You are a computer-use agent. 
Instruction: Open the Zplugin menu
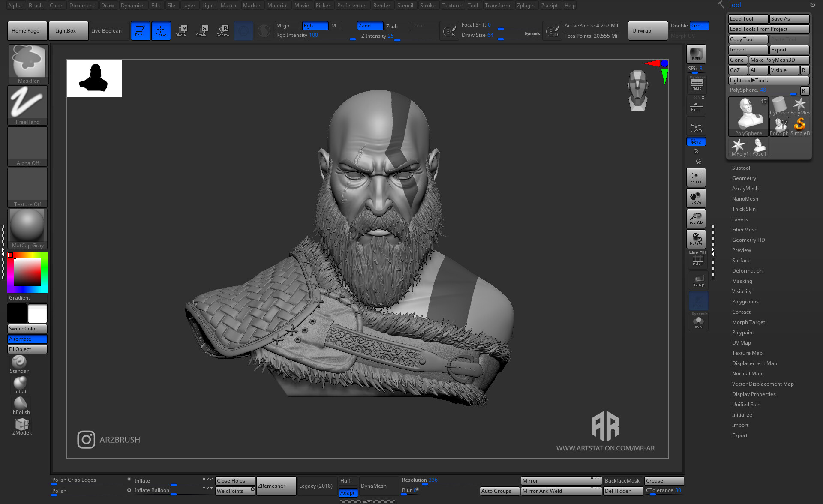pyautogui.click(x=526, y=5)
